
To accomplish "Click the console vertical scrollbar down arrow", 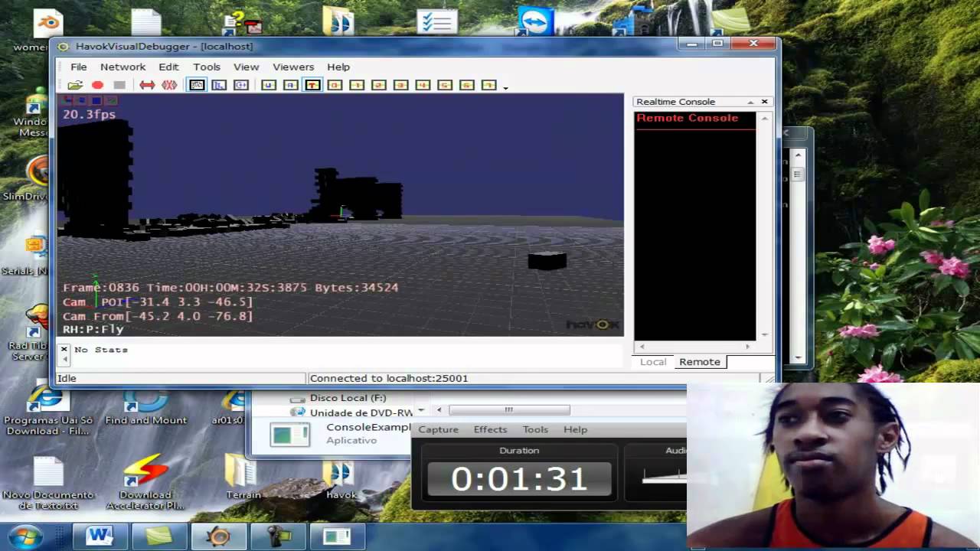I will click(x=764, y=334).
